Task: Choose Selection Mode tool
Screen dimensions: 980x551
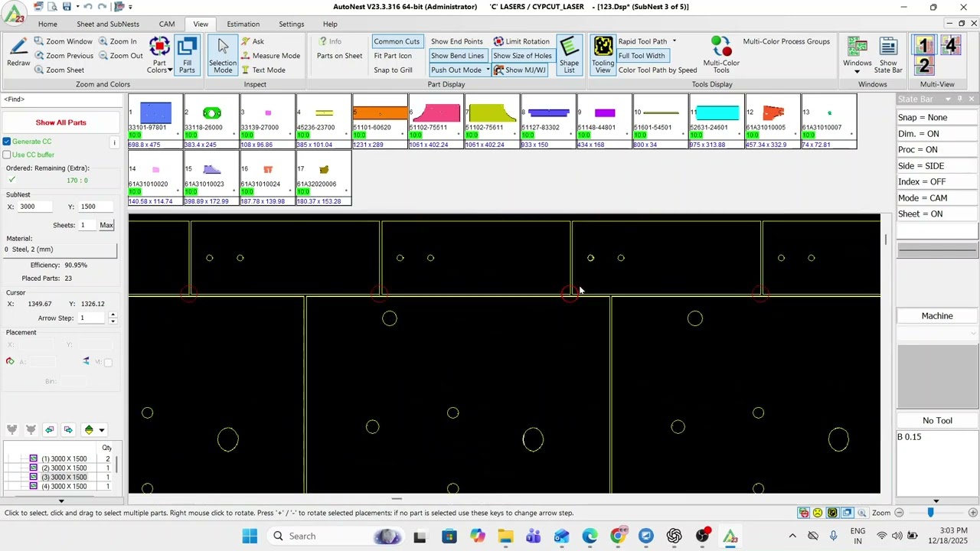Action: click(x=223, y=55)
